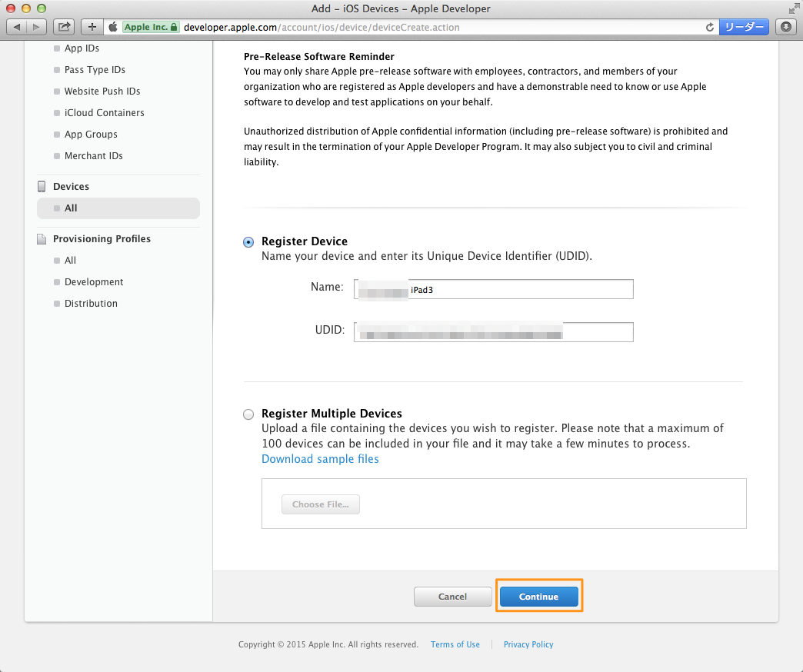803x672 pixels.
Task: Click the Devices icon in the sidebar
Action: point(42,186)
